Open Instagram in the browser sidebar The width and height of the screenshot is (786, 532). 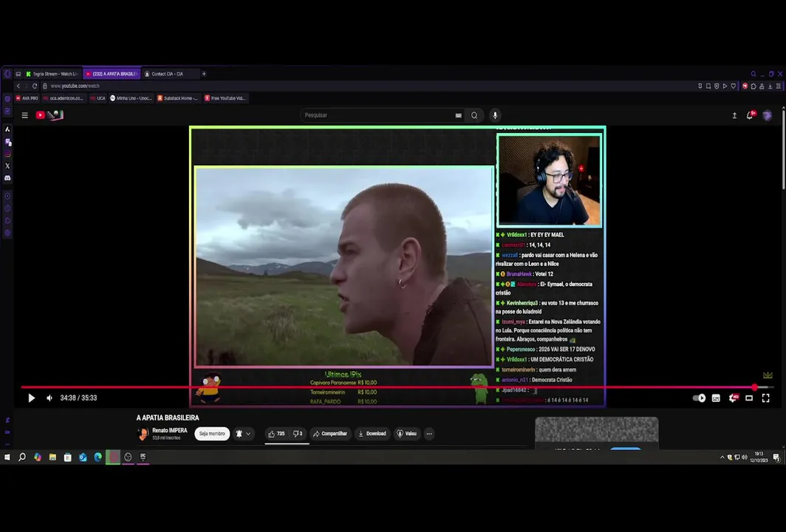[7, 154]
